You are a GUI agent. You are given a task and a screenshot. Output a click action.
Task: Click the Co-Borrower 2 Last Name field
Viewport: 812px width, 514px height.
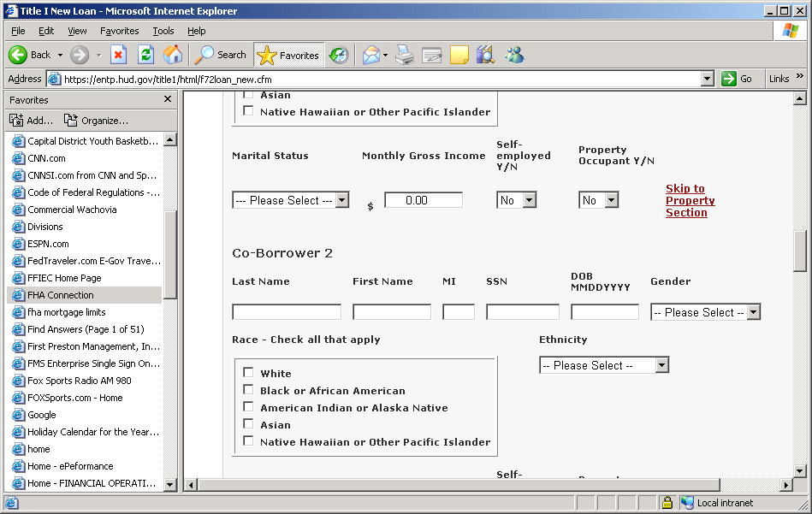coord(286,312)
